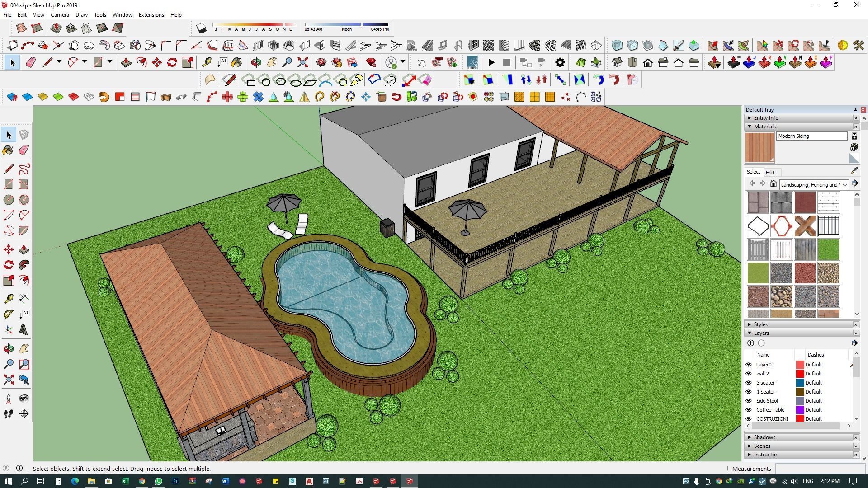The image size is (868, 488).
Task: Open the black gear settings icon
Action: tap(560, 62)
